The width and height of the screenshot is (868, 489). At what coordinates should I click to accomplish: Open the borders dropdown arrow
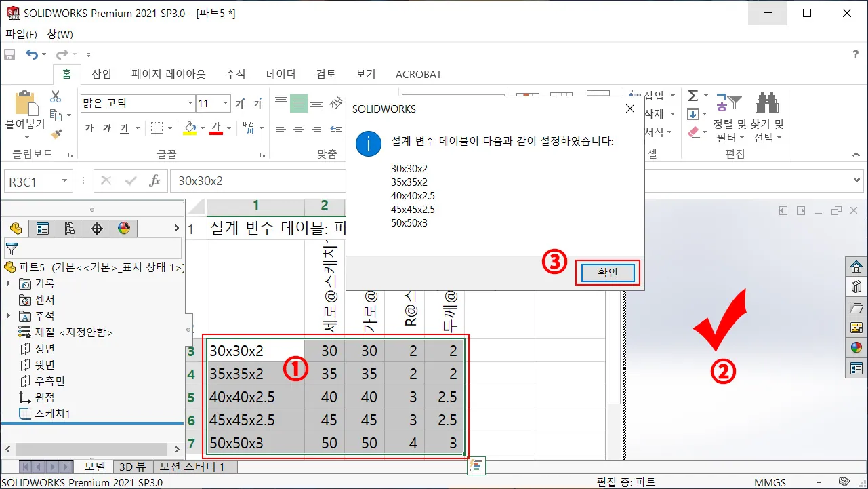click(x=171, y=128)
